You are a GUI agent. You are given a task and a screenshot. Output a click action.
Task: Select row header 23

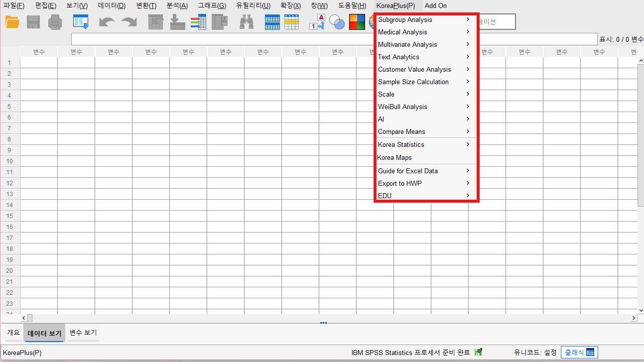[9, 303]
